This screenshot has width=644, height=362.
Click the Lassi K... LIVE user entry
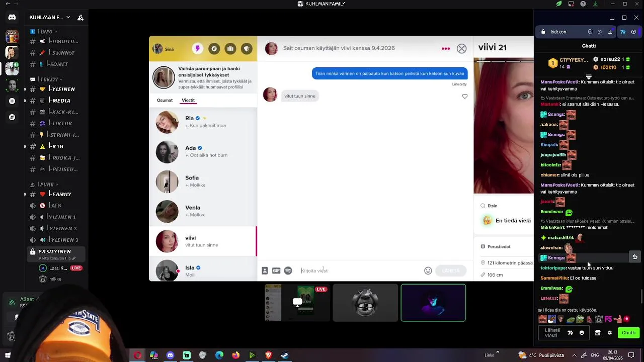[x=60, y=268]
